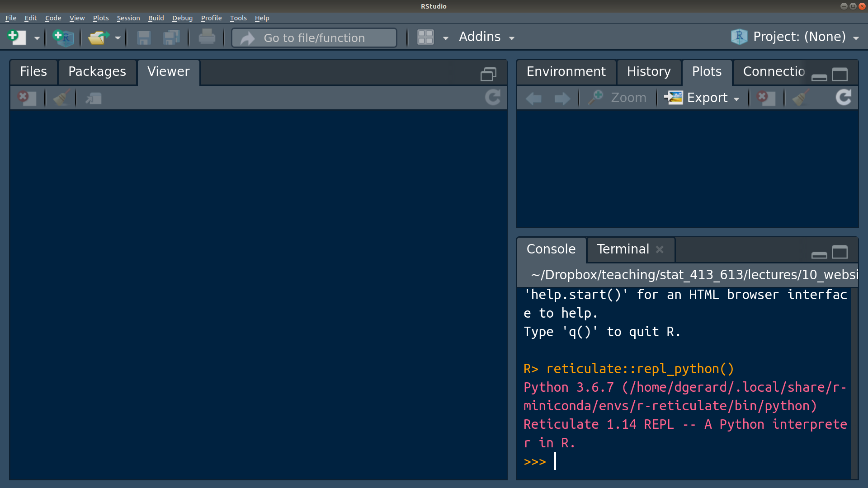Screen dimensions: 868x488
Task: Click the Save document icon
Action: [144, 38]
